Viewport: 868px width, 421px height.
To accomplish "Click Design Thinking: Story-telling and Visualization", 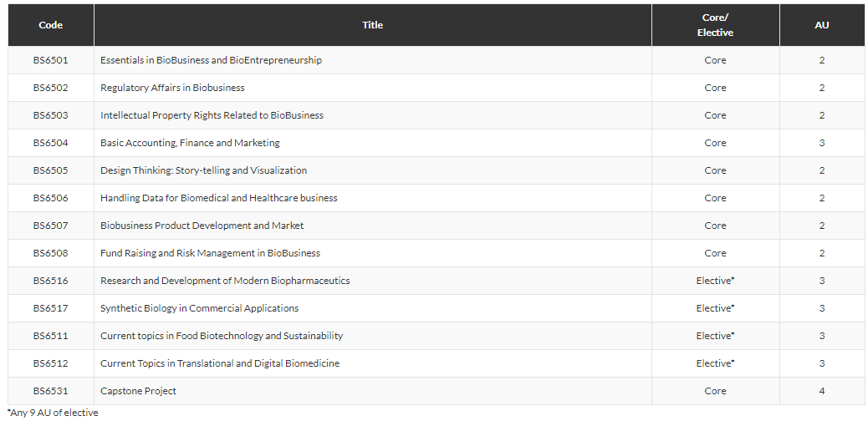I will pyautogui.click(x=203, y=170).
